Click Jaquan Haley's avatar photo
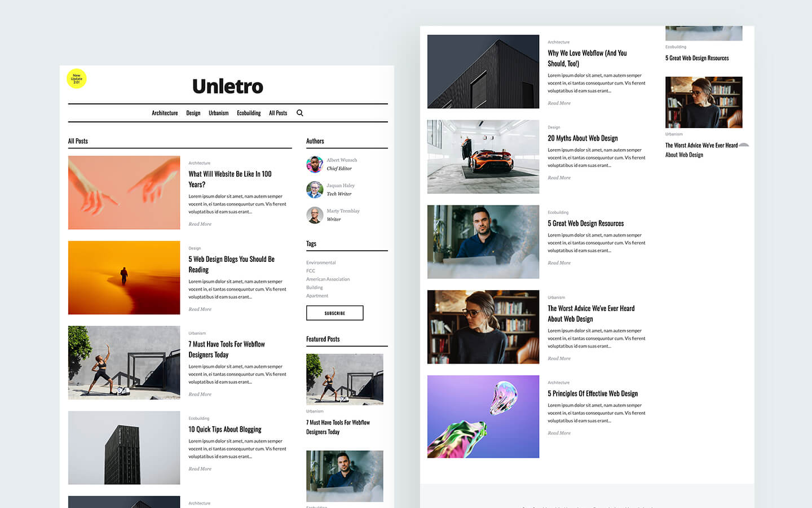Viewport: 812px width, 508px height. [314, 189]
